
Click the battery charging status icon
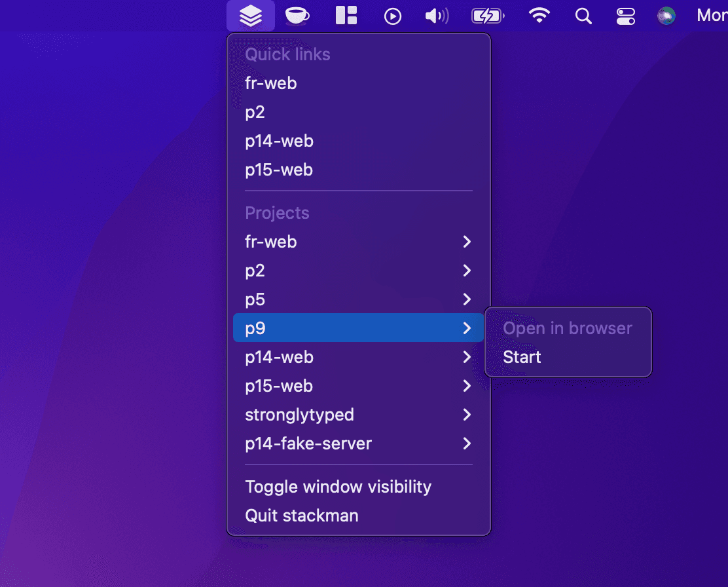(x=488, y=16)
